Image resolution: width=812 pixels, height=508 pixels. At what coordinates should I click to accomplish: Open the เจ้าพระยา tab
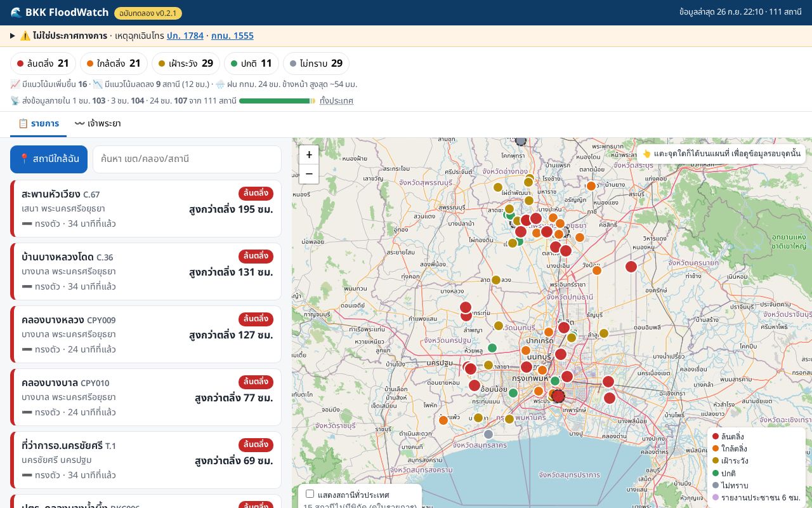point(98,124)
